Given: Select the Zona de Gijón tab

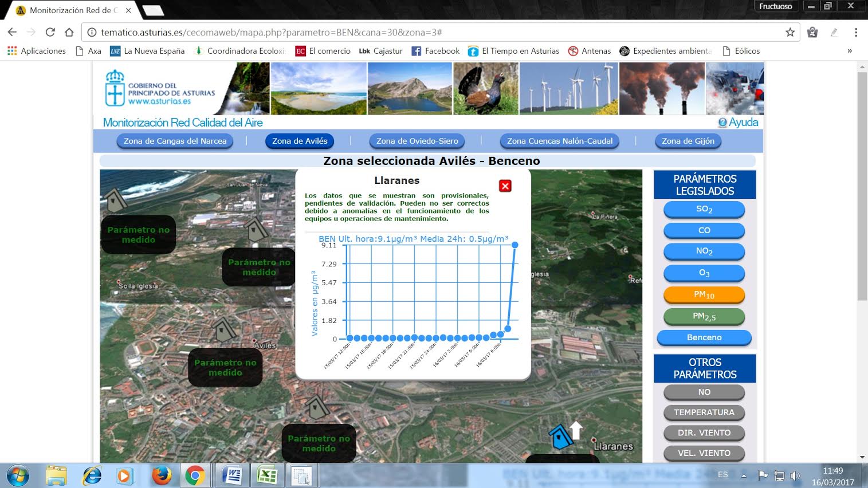Looking at the screenshot, I should (688, 141).
